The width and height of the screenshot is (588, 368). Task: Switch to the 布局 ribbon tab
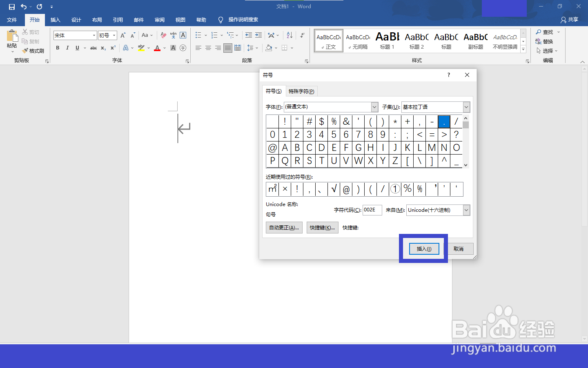click(97, 20)
